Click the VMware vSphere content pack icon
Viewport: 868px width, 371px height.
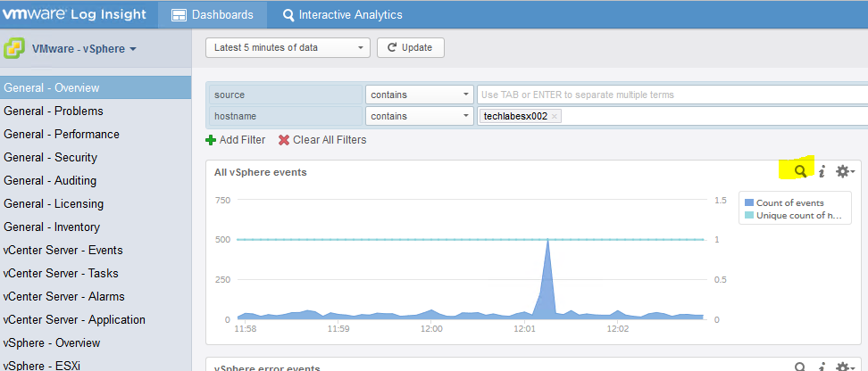pyautogui.click(x=14, y=49)
